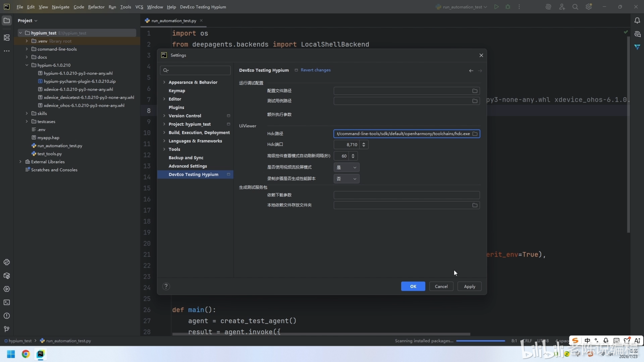Expand the Editor settings group
Screen dimensions: 644x362
click(164, 99)
